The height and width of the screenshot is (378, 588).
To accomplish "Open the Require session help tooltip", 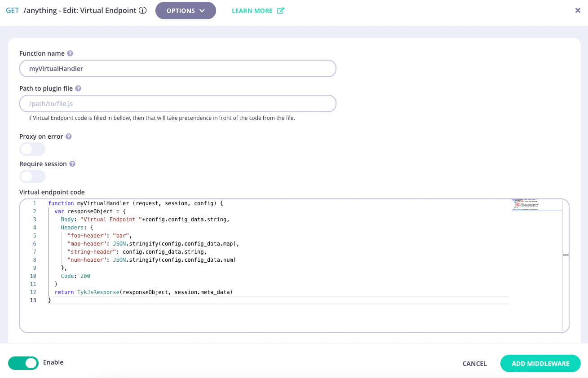I will [x=72, y=163].
